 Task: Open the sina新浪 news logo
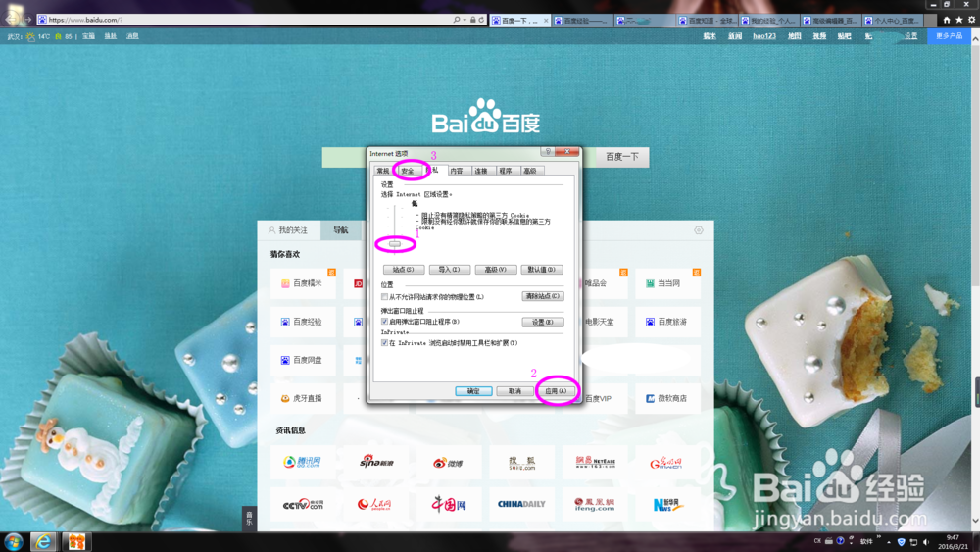[376, 462]
